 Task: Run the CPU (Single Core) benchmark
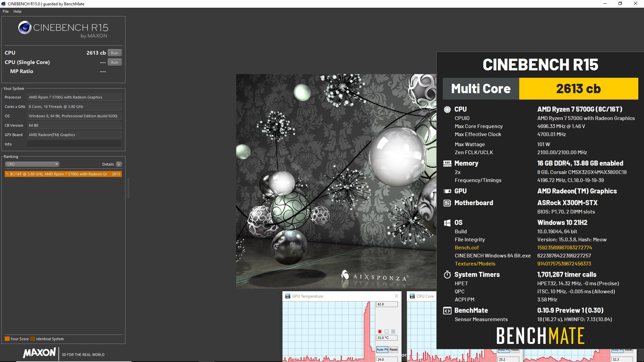tap(115, 62)
